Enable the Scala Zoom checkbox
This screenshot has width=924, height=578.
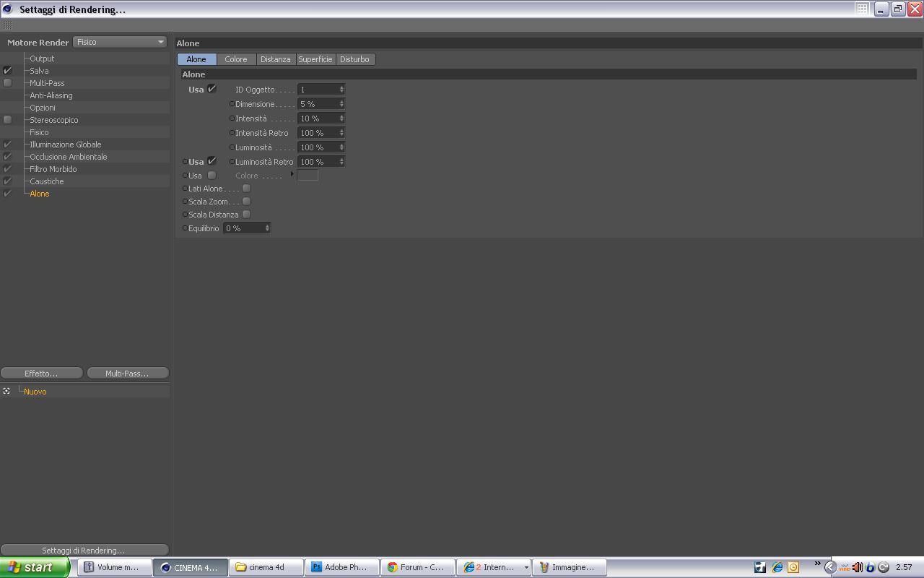(246, 202)
